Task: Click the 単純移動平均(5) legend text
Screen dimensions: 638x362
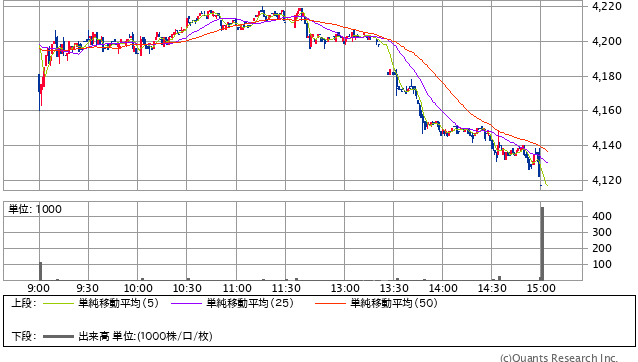Action: tap(118, 303)
